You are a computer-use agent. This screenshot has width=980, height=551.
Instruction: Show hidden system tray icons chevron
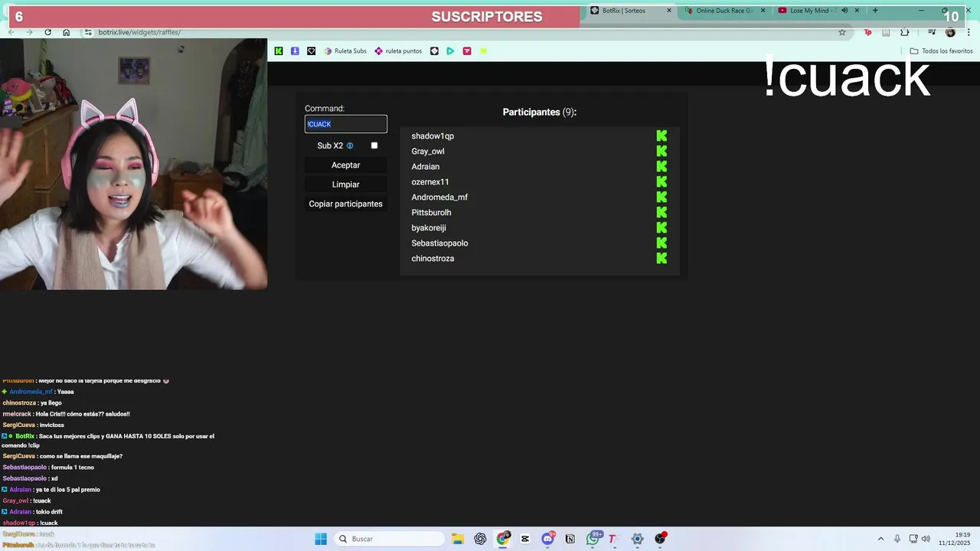(x=880, y=539)
